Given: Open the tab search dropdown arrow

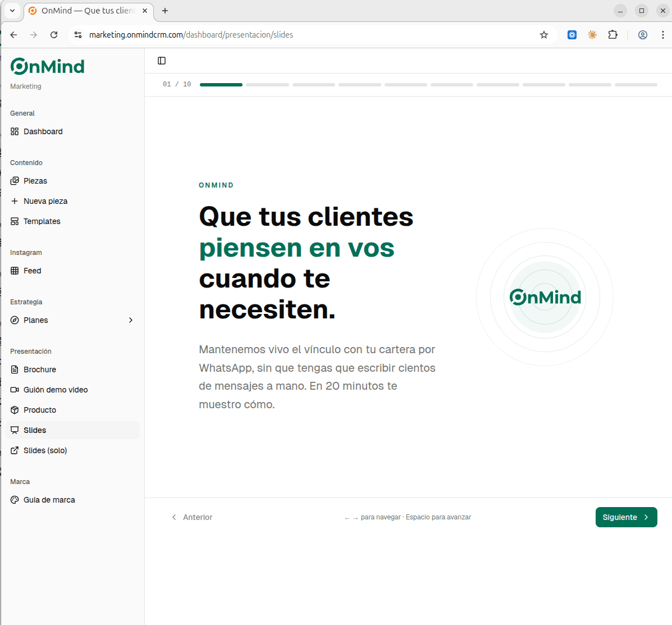Looking at the screenshot, I should (x=12, y=10).
